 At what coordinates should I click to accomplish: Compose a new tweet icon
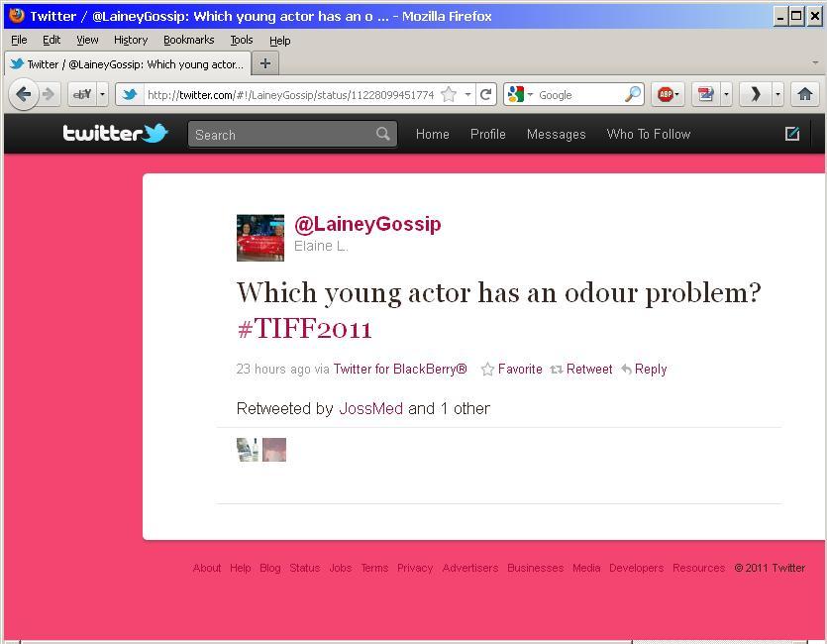(792, 134)
